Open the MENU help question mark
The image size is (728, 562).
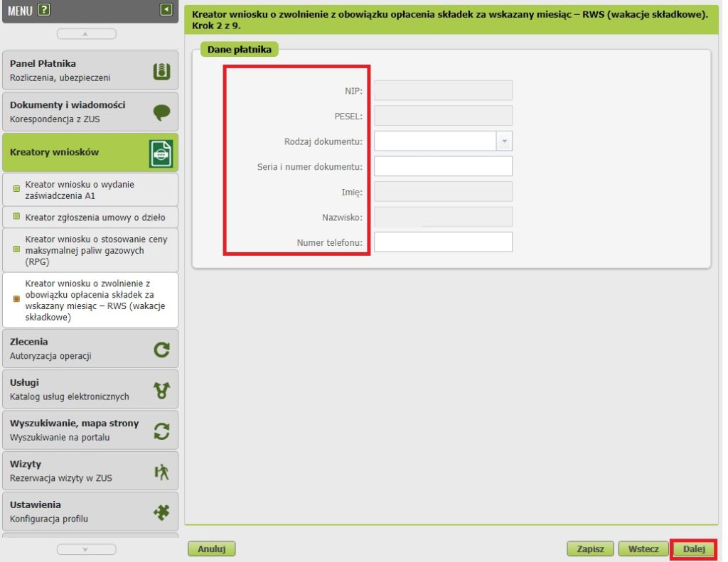coord(44,10)
